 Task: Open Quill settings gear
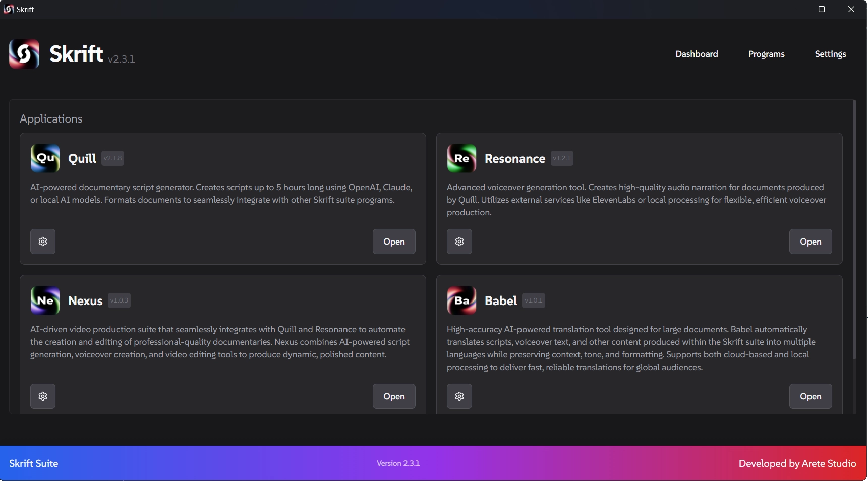[x=43, y=242]
